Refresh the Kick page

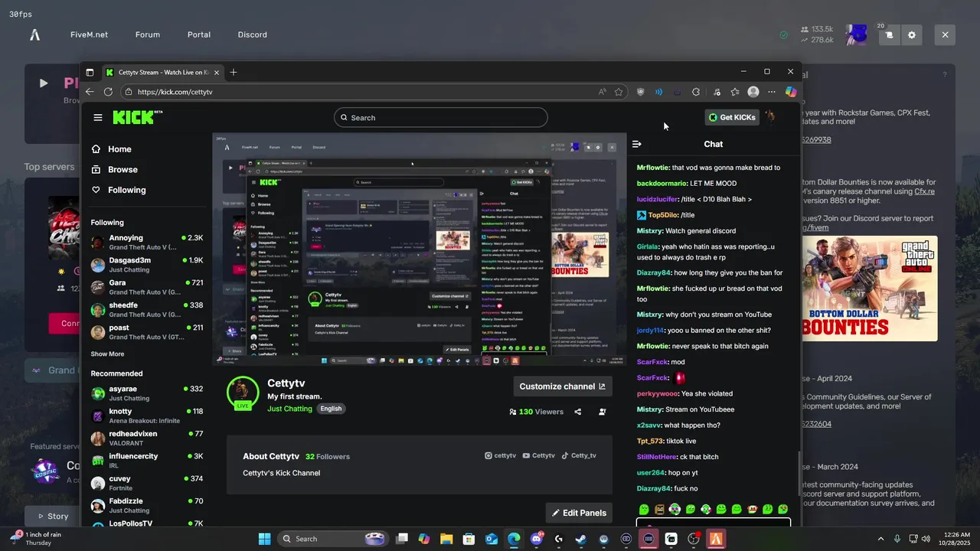pos(108,92)
